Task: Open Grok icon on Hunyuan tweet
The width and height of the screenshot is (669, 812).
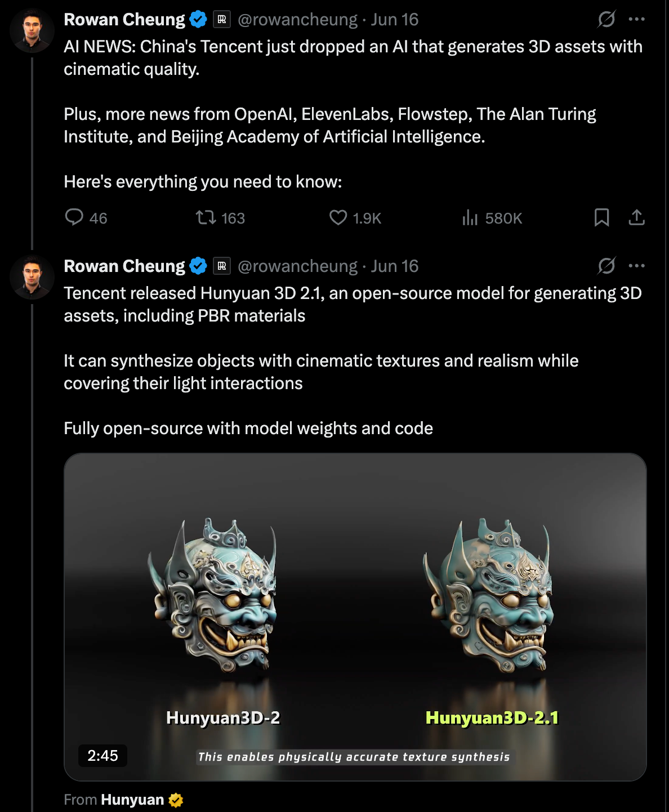Action: [x=606, y=266]
